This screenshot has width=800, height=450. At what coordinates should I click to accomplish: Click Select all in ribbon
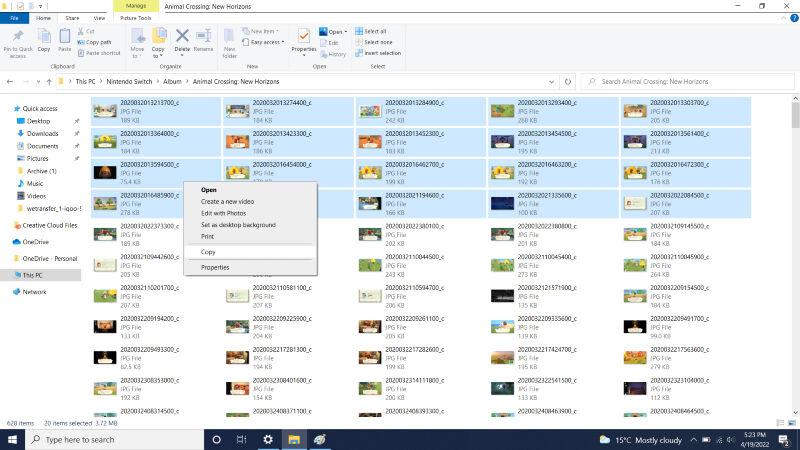coord(371,31)
